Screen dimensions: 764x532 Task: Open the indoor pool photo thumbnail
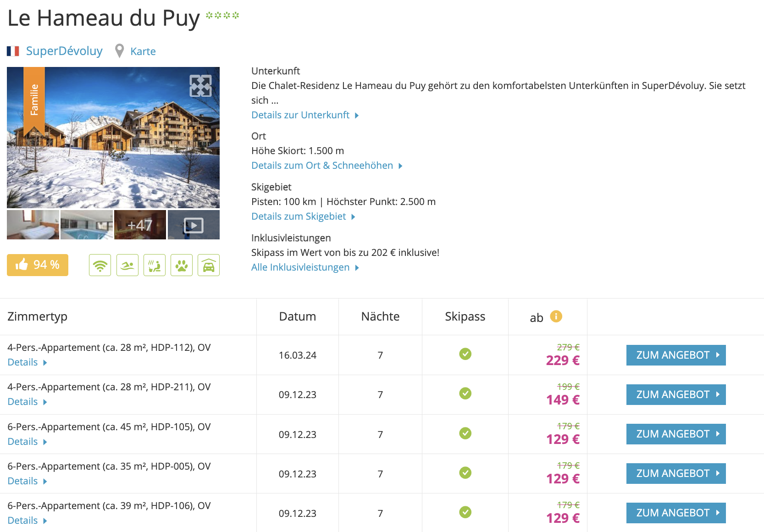[87, 225]
